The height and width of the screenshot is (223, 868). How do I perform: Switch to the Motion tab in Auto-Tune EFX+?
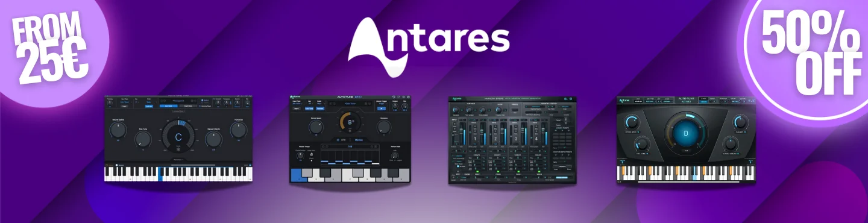(359, 140)
